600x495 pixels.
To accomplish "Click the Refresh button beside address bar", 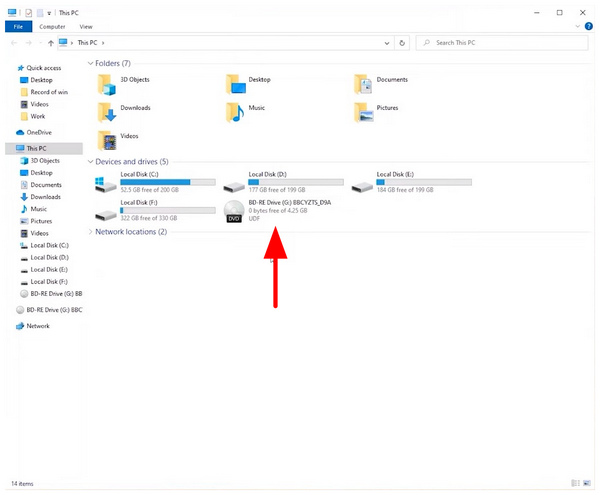I will (x=402, y=43).
